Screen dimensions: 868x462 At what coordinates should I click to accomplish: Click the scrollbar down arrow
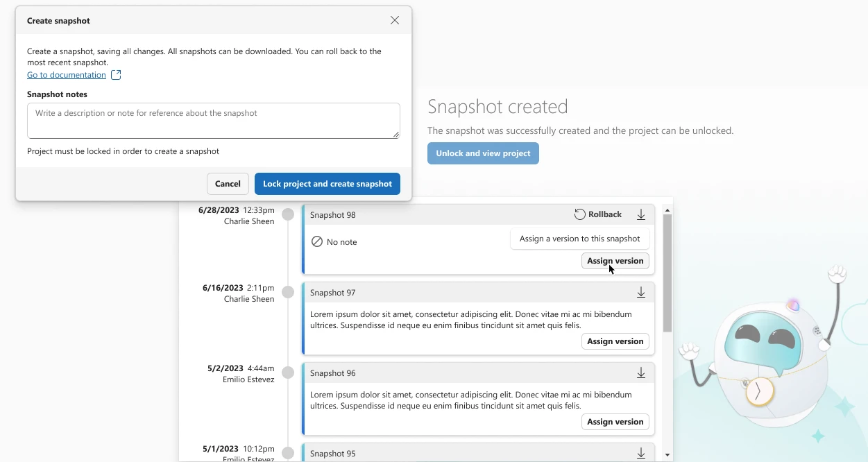coord(667,455)
